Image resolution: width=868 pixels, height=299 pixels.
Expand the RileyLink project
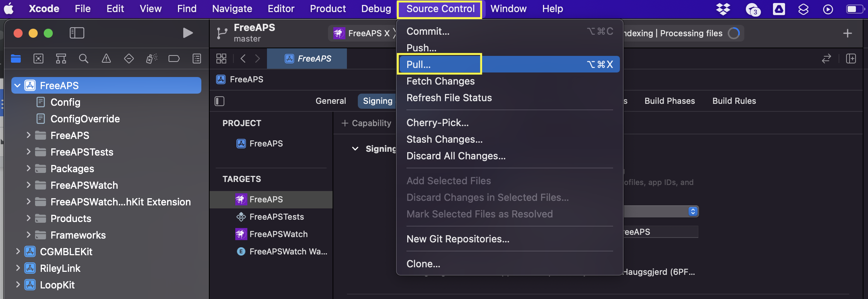pyautogui.click(x=17, y=268)
